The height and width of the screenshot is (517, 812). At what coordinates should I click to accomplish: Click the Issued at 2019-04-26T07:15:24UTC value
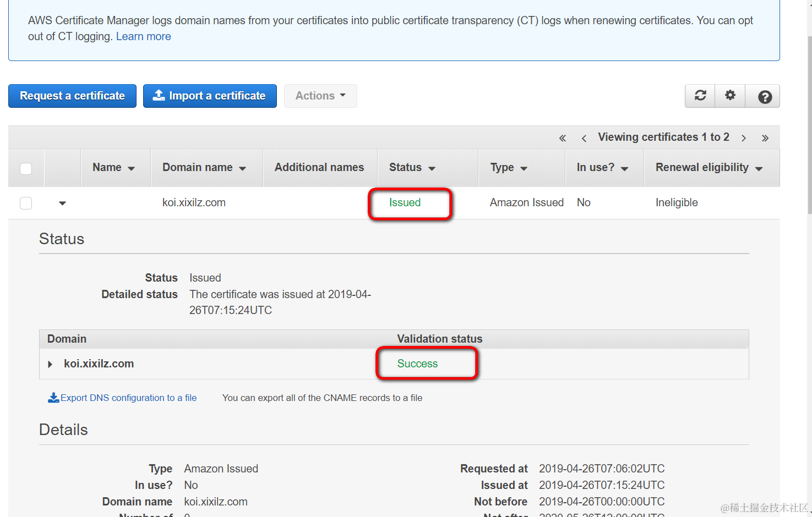[602, 485]
